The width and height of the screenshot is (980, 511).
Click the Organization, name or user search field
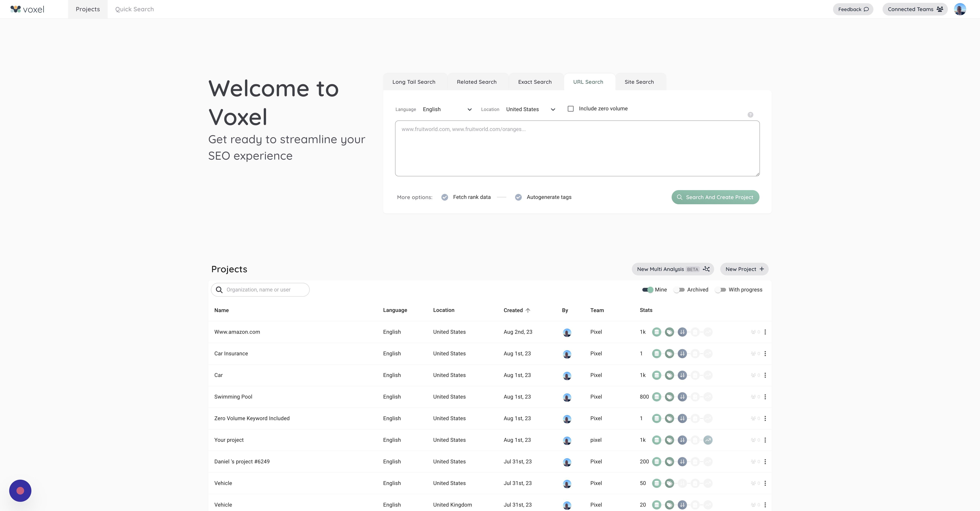coord(260,290)
